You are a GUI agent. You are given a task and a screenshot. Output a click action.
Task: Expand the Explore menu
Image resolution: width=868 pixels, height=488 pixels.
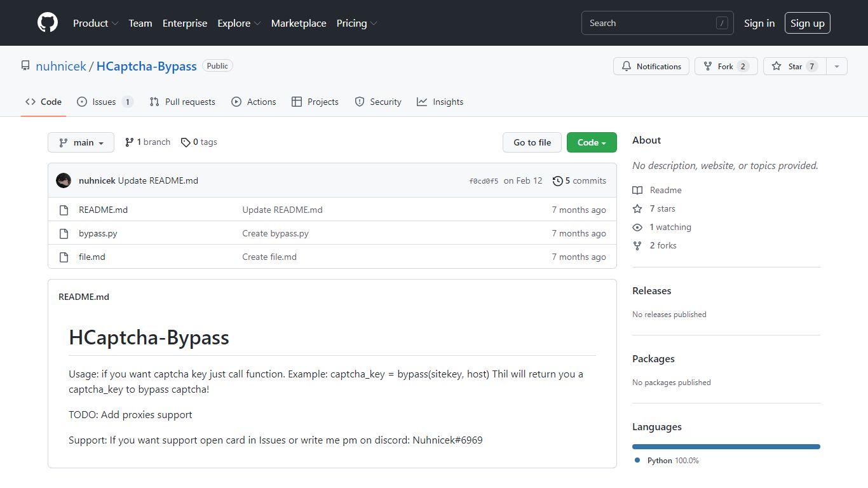239,23
